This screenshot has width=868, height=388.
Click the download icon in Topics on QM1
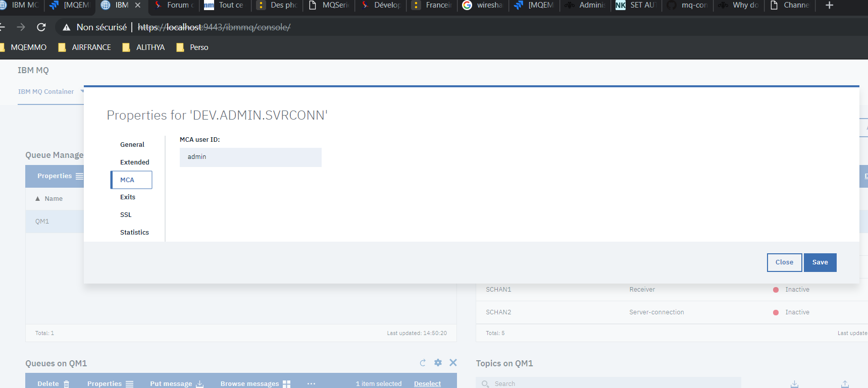tap(794, 384)
